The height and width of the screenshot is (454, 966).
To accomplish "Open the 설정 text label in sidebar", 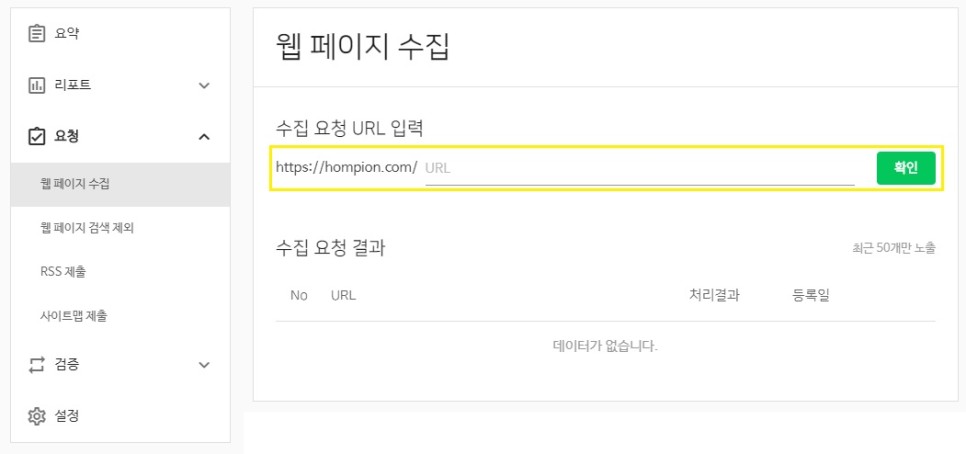I will (67, 416).
